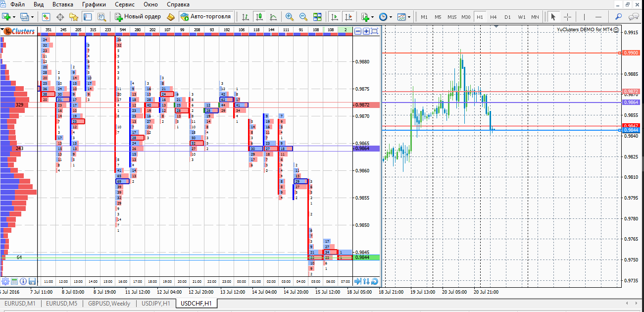Screen dimensions: 644x312
Task: Open YuClusters info icon
Action: (x=23, y=281)
